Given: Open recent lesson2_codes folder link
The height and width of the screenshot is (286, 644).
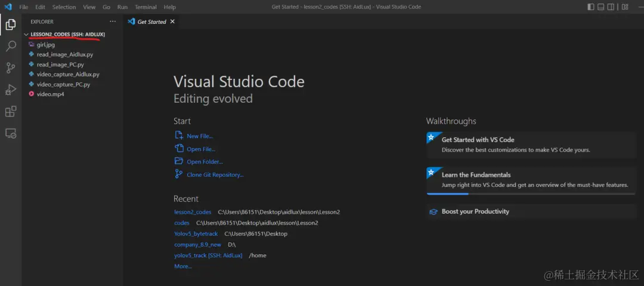Looking at the screenshot, I should (x=193, y=212).
